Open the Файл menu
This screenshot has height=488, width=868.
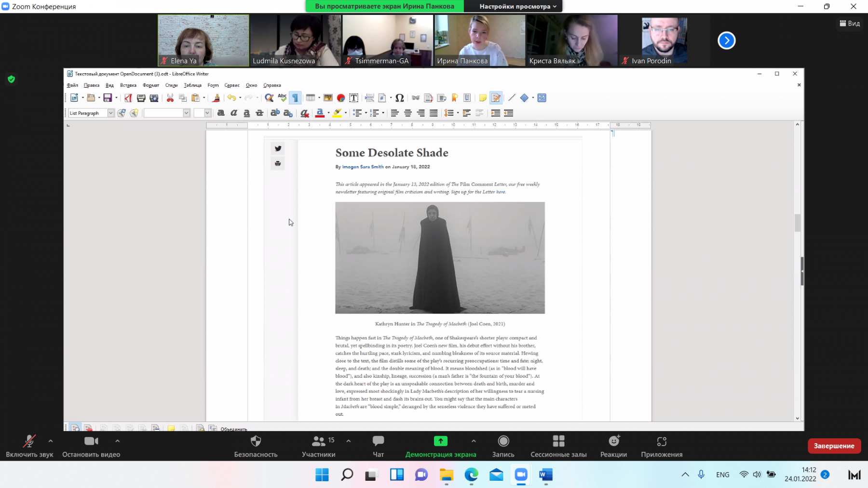tap(72, 85)
